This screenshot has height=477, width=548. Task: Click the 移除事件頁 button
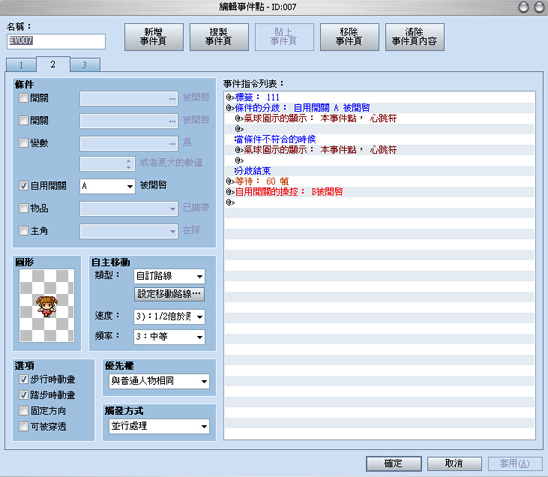349,37
